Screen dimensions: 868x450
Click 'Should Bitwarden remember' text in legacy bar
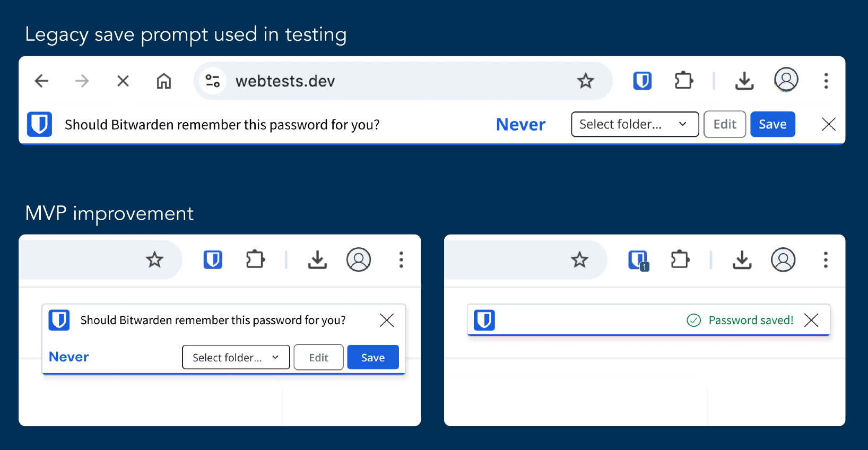click(x=222, y=125)
